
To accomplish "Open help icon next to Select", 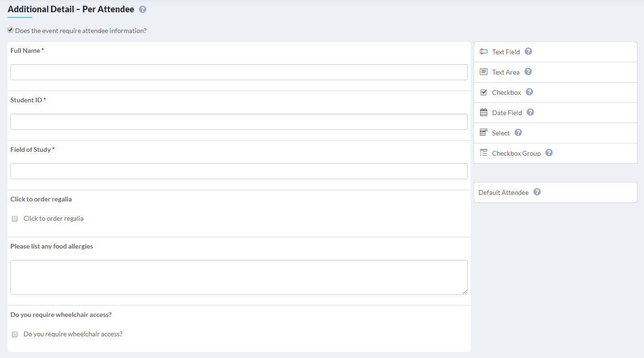I will click(518, 133).
